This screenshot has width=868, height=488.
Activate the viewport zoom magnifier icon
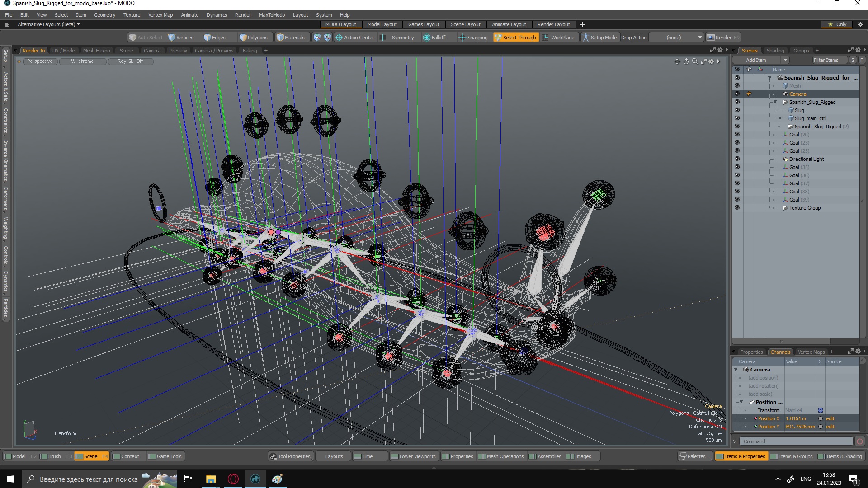[x=695, y=61]
